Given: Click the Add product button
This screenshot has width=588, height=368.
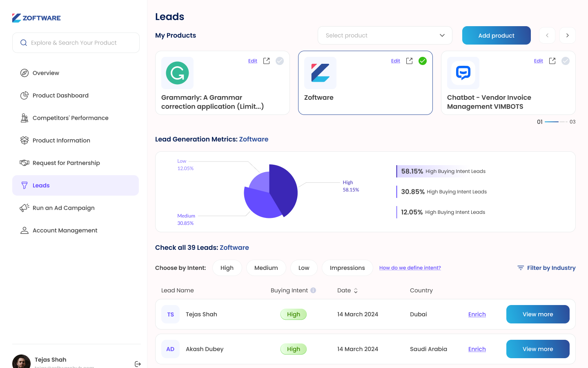Looking at the screenshot, I should click(497, 36).
